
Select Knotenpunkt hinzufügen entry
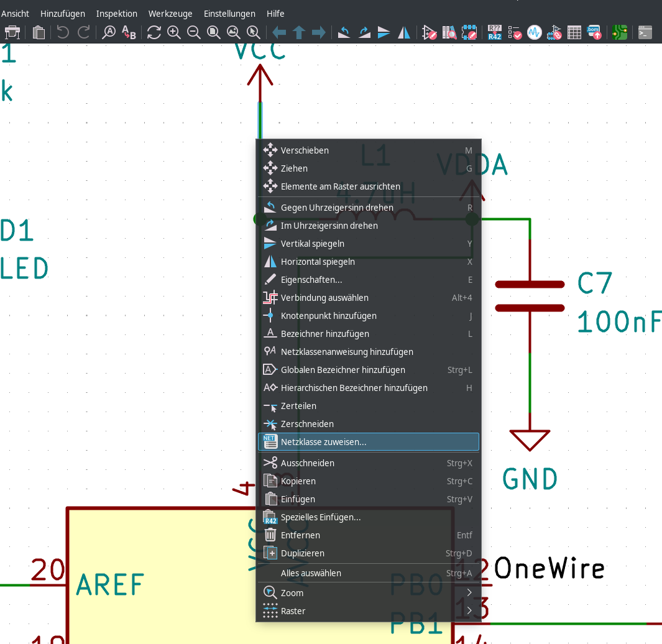coord(368,315)
